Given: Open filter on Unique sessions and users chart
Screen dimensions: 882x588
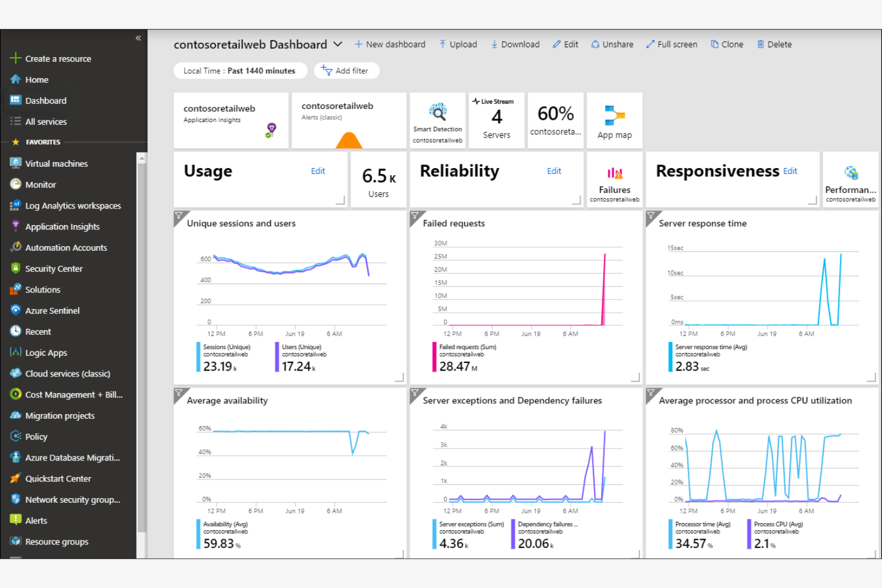Looking at the screenshot, I should click(x=179, y=215).
